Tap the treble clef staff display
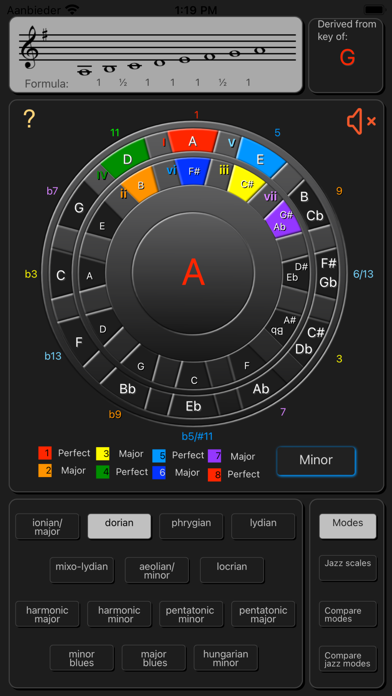The width and height of the screenshot is (392, 696). coord(156,55)
